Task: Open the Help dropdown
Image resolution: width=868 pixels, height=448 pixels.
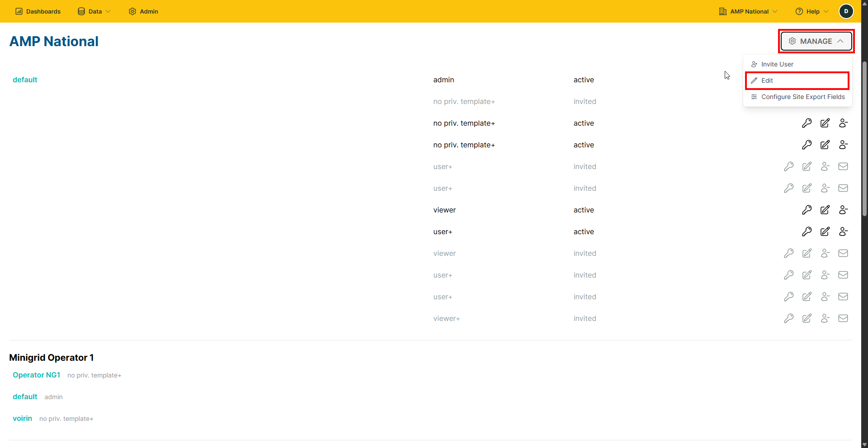Action: tap(812, 11)
